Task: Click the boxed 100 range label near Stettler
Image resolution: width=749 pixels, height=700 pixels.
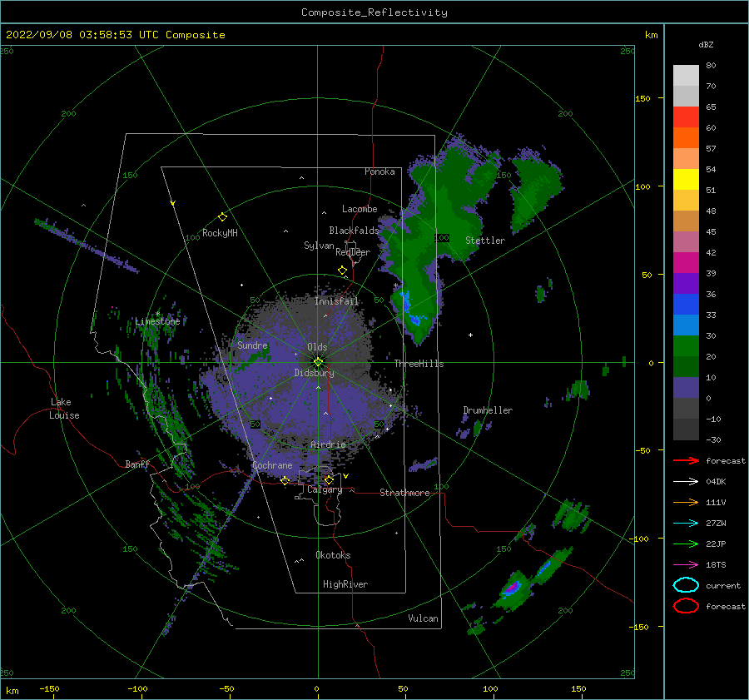Action: (442, 237)
